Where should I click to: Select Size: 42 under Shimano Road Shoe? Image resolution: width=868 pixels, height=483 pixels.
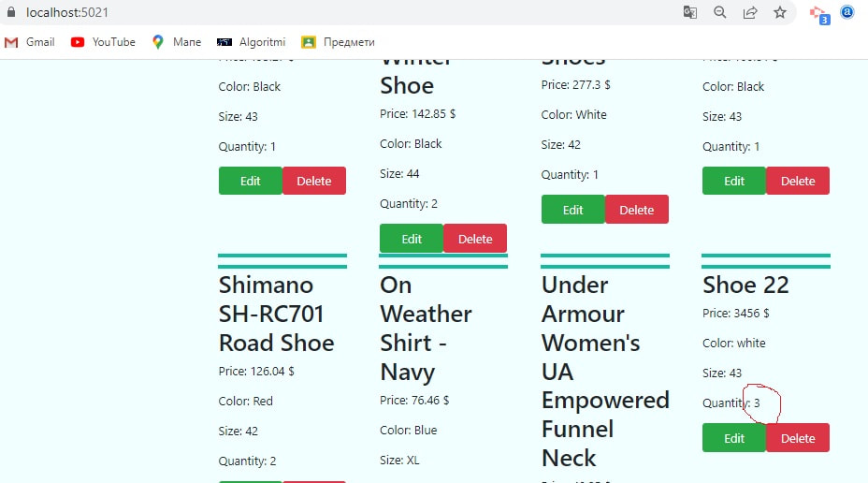pos(238,431)
